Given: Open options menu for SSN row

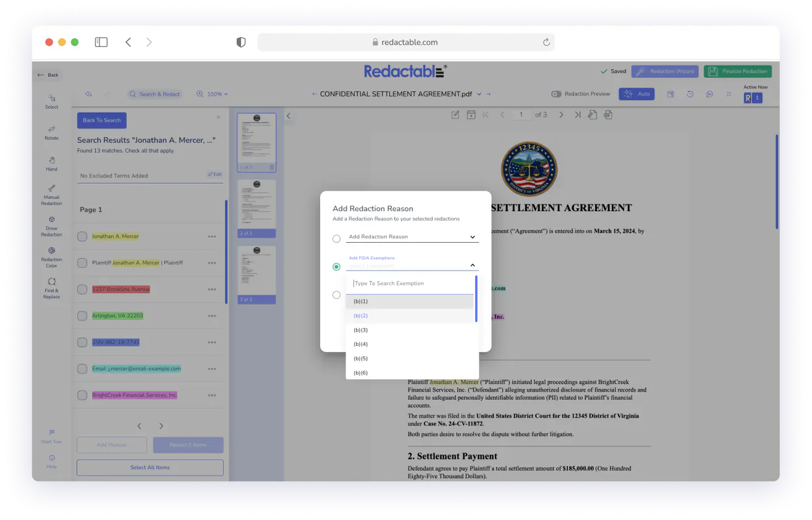Looking at the screenshot, I should pyautogui.click(x=212, y=342).
